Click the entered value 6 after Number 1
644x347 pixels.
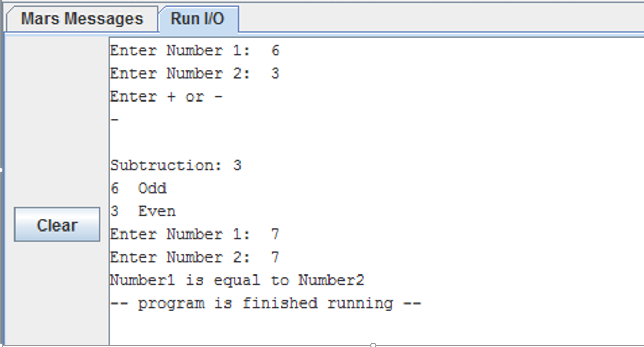275,51
